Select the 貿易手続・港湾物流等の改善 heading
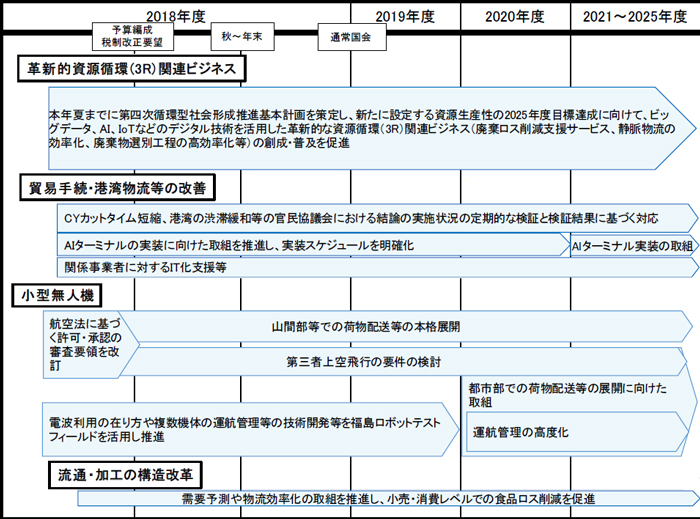The height and width of the screenshot is (519, 700). pyautogui.click(x=117, y=188)
